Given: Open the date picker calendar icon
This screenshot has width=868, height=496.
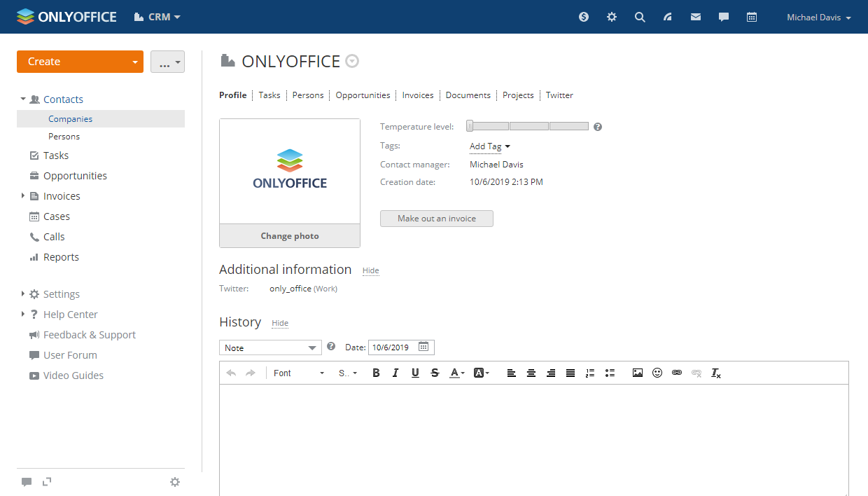Looking at the screenshot, I should coord(423,347).
